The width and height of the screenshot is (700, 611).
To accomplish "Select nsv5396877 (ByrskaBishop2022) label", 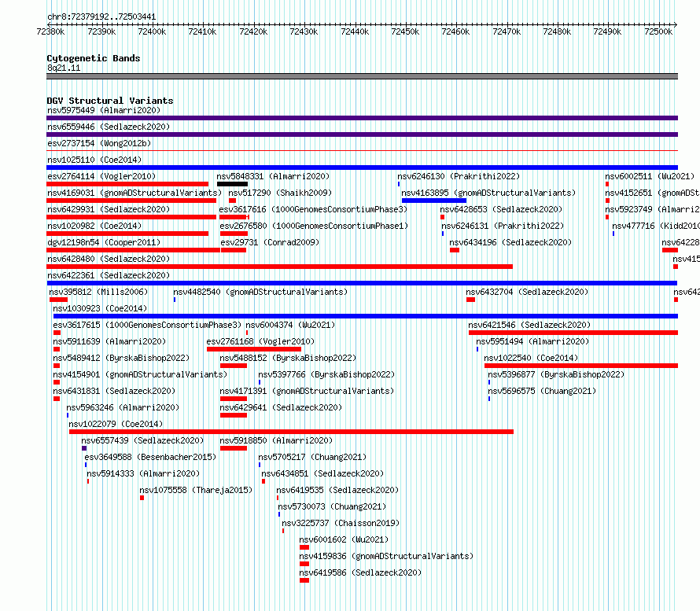I will click(556, 374).
